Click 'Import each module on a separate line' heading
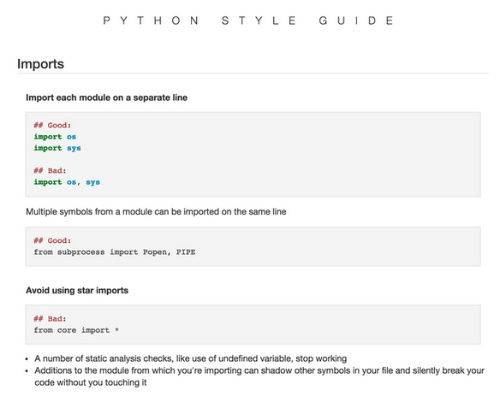Screen dimensions: 500x402 (x=107, y=98)
